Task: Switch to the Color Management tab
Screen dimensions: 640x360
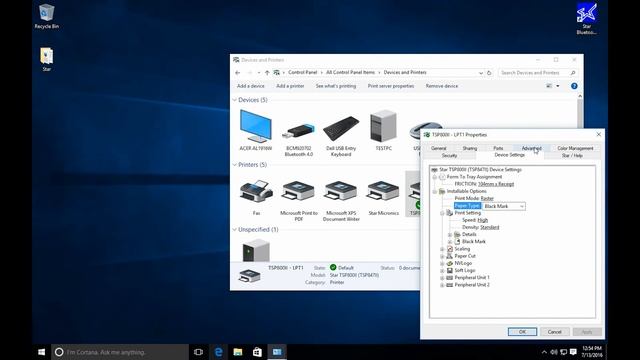Action: [x=575, y=148]
